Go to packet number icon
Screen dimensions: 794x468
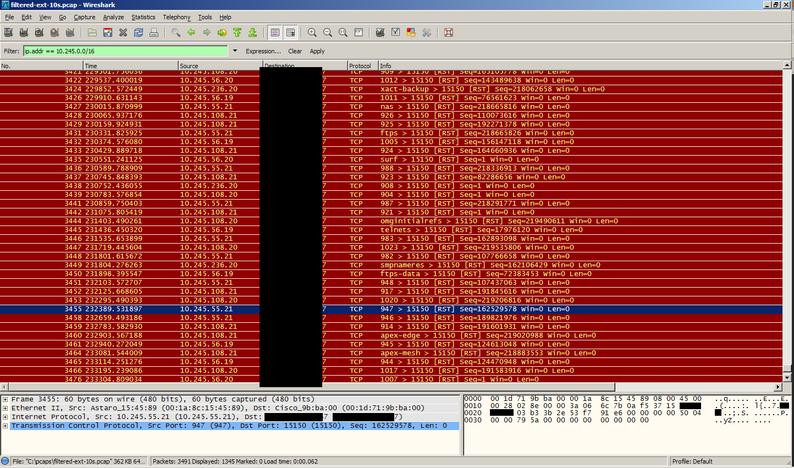pyautogui.click(x=222, y=32)
